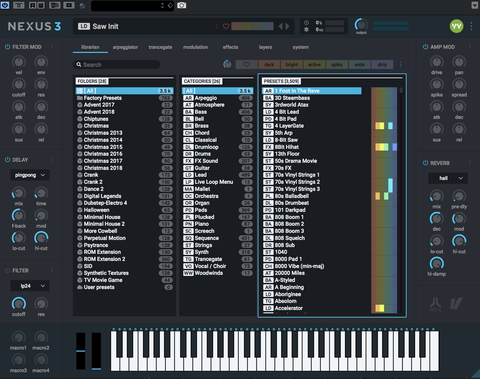The height and width of the screenshot is (379, 480).
Task: Click the AR badge of the Arpeggio category
Action: tap(188, 98)
